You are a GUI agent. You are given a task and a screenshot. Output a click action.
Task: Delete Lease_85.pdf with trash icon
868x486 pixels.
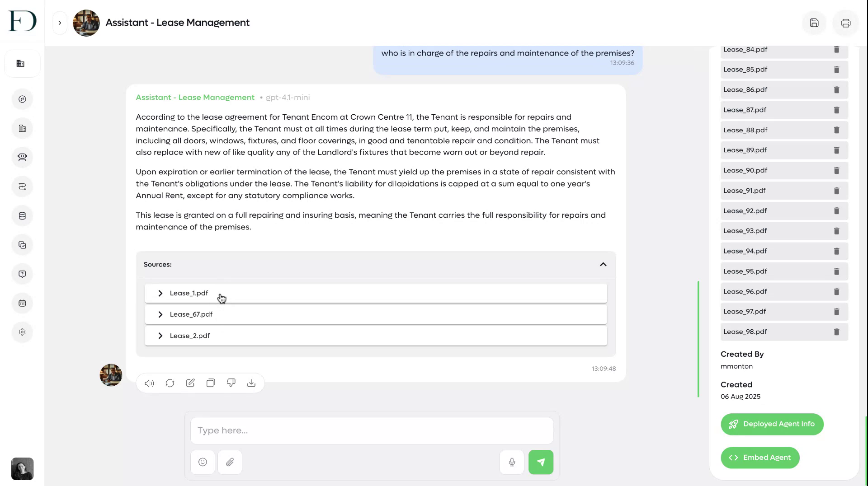pyautogui.click(x=836, y=70)
